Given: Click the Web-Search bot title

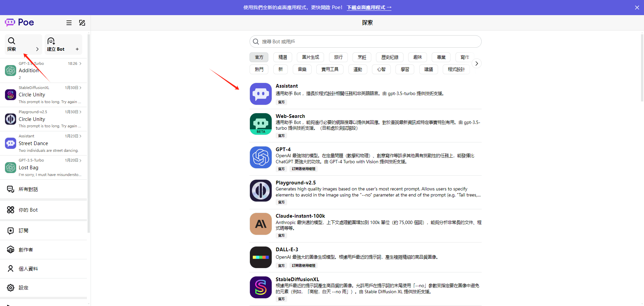Looking at the screenshot, I should [290, 116].
